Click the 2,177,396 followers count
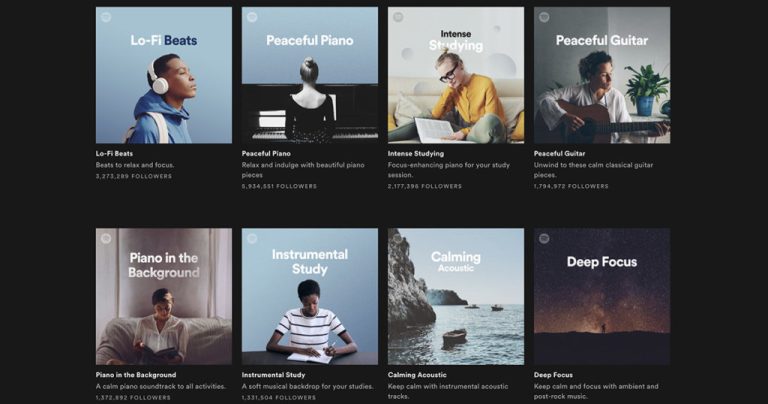Viewport: 768px width, 404px height. tap(425, 186)
